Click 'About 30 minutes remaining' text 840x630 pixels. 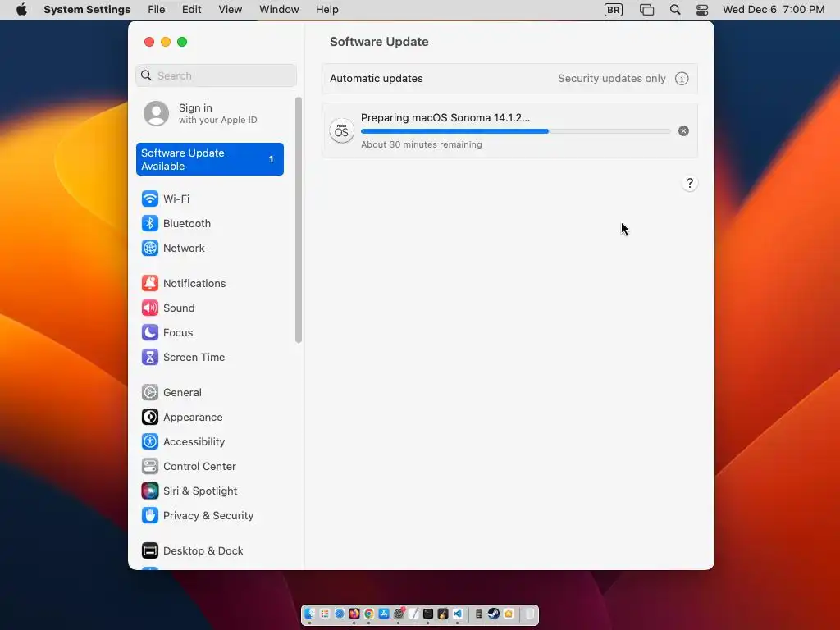(421, 144)
